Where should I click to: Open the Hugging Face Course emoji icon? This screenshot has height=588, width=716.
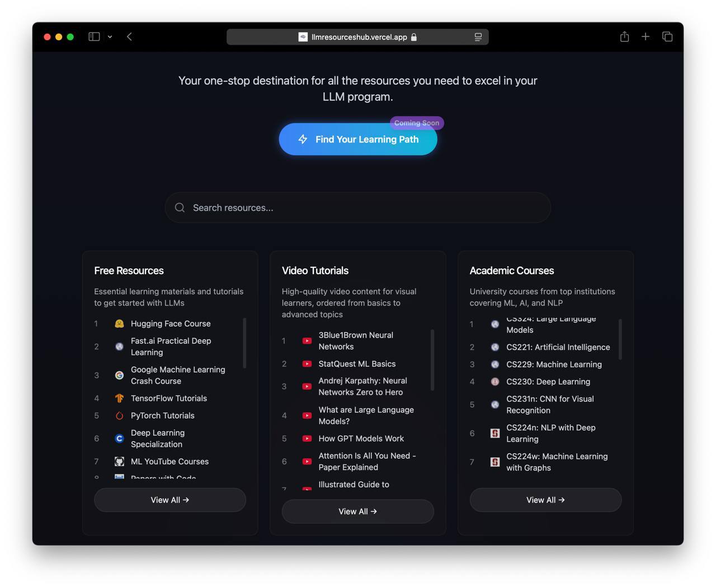[x=119, y=324]
